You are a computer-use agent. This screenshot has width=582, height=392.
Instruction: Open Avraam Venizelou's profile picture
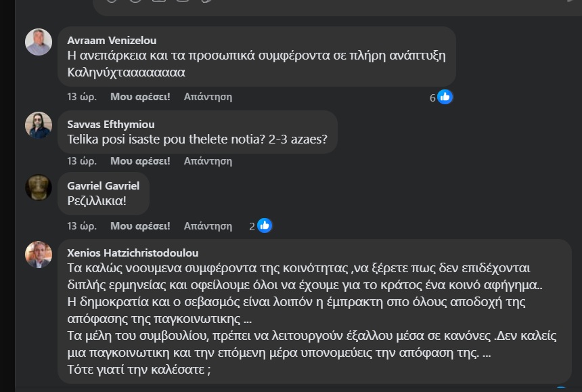[39, 42]
